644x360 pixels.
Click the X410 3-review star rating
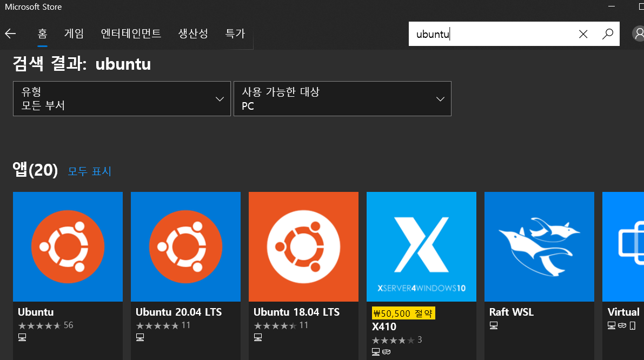393,341
